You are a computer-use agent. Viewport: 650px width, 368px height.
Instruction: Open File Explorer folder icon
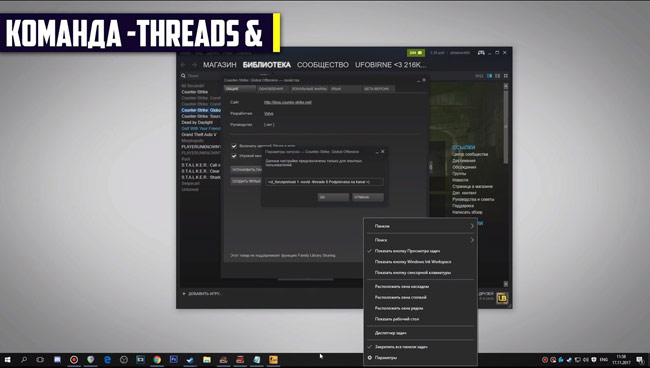pos(206,360)
